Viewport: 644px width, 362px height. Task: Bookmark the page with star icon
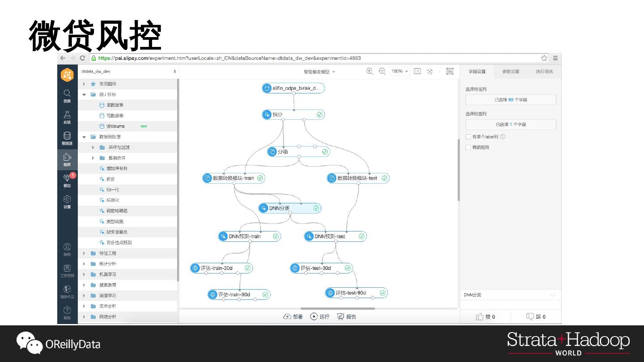pyautogui.click(x=544, y=58)
